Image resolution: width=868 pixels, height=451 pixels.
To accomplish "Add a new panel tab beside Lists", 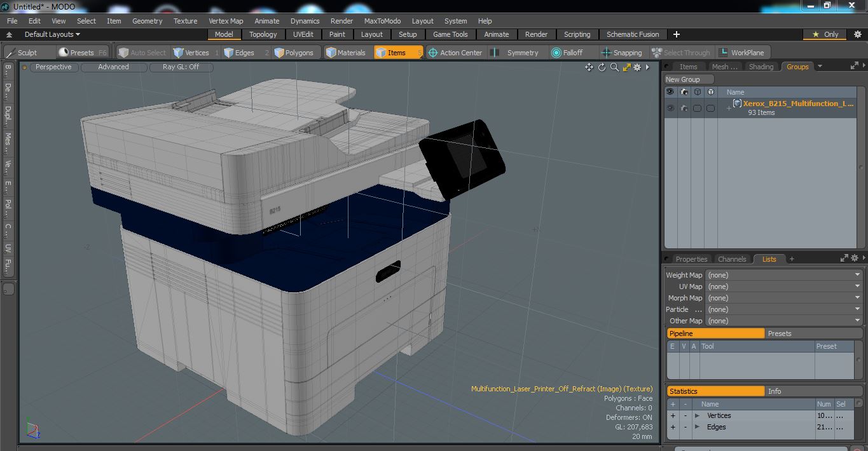I will pos(792,259).
